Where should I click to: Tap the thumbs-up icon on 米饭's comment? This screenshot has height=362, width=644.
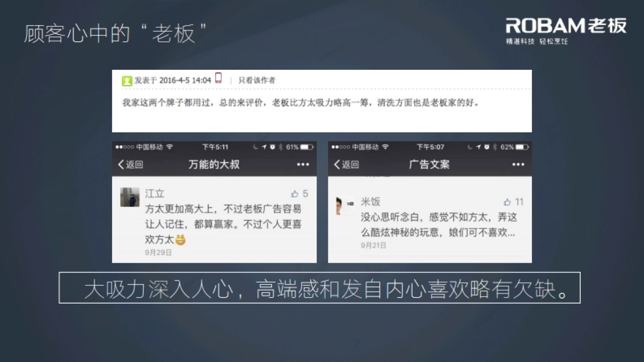coord(506,202)
